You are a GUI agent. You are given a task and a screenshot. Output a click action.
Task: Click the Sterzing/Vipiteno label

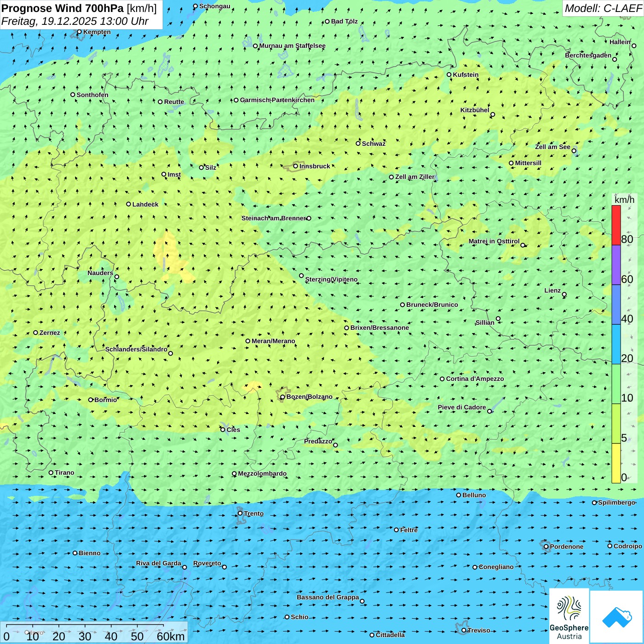pyautogui.click(x=331, y=279)
